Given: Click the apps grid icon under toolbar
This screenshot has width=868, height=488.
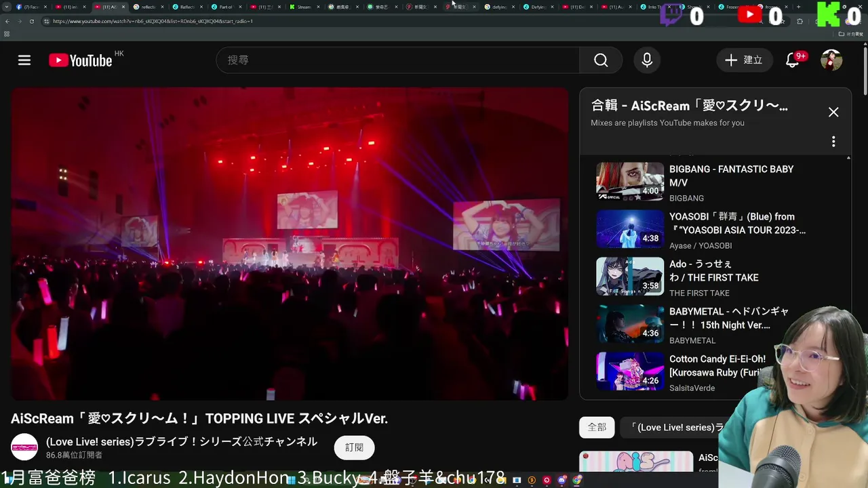Looking at the screenshot, I should coord(7,33).
